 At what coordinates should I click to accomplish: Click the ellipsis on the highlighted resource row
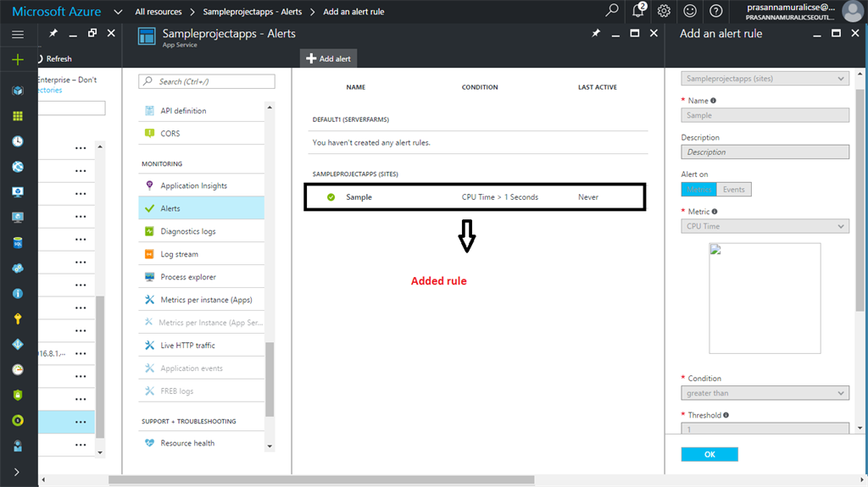tap(81, 423)
